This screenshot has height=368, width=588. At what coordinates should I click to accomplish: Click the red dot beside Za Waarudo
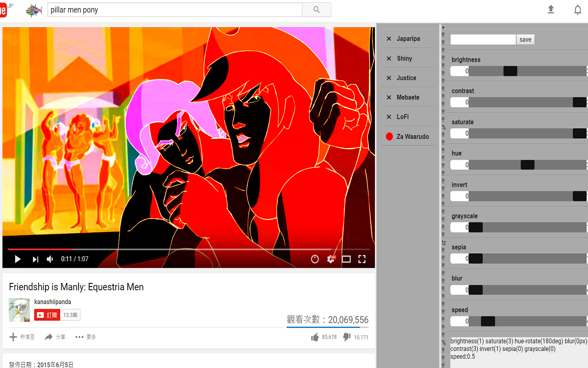[x=390, y=137]
